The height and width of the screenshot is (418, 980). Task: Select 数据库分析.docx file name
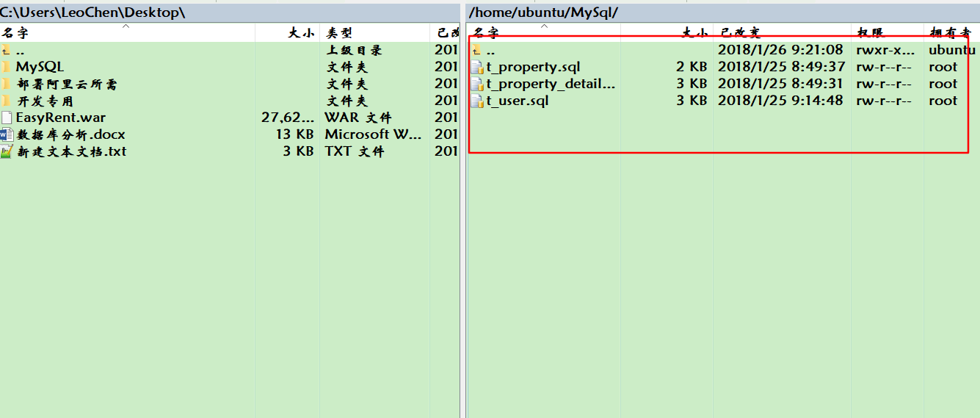(x=71, y=134)
